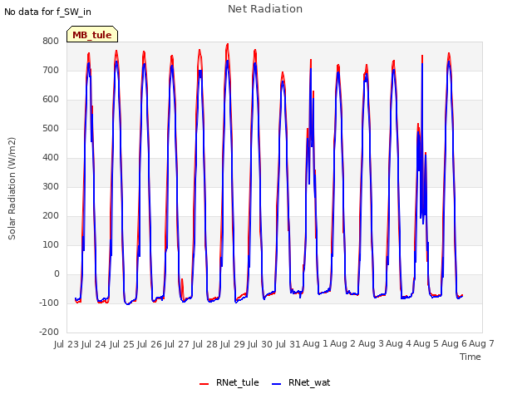Click the Aug 5 x-axis date label
The width and height of the screenshot is (532, 399).
click(426, 344)
